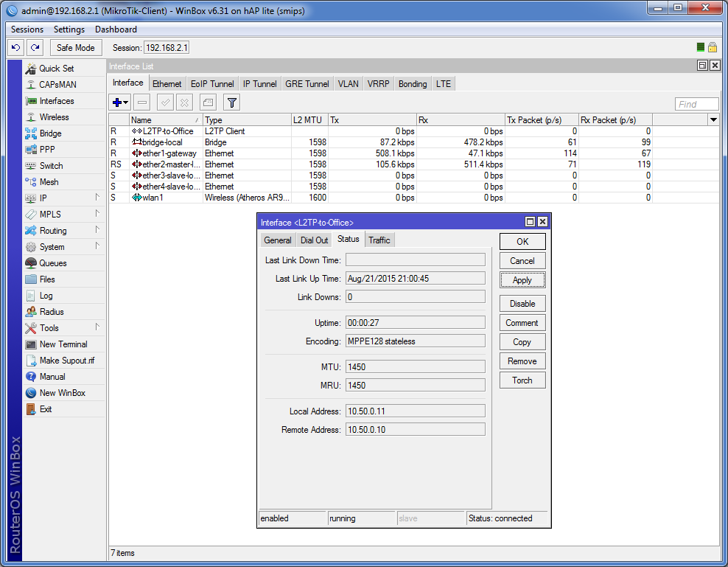728x567 pixels.
Task: Click OK in the interface dialog
Action: click(522, 242)
